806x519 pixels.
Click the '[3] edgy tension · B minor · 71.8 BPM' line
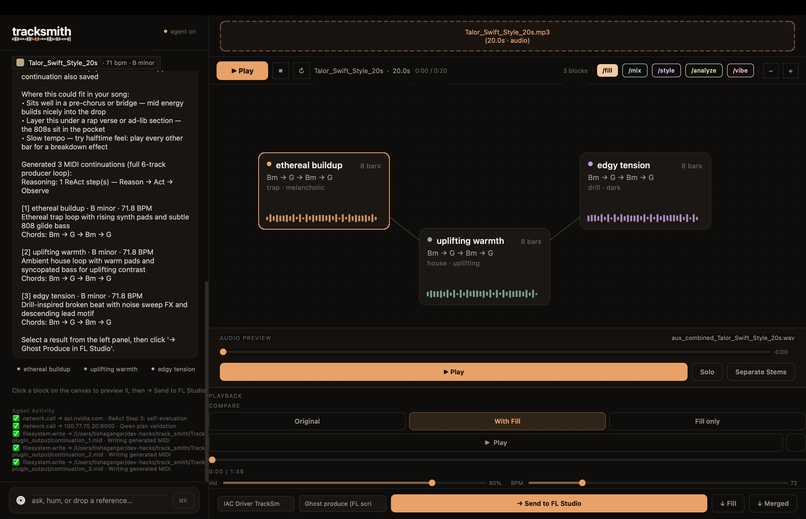[82, 296]
